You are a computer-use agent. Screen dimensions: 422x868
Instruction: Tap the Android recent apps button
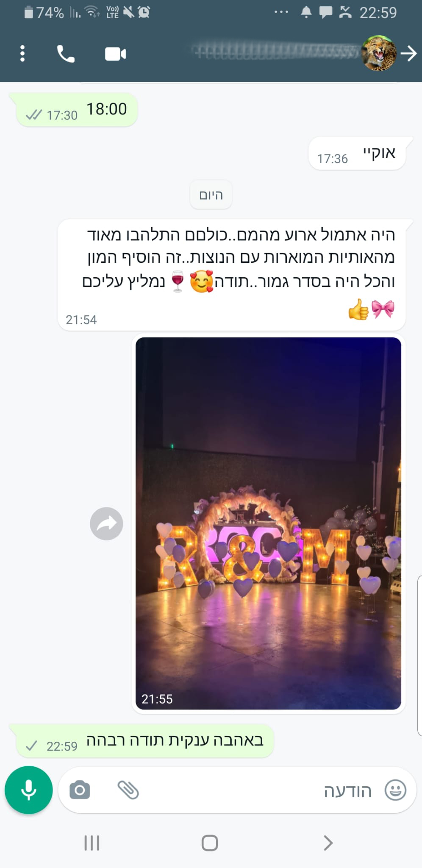[92, 843]
